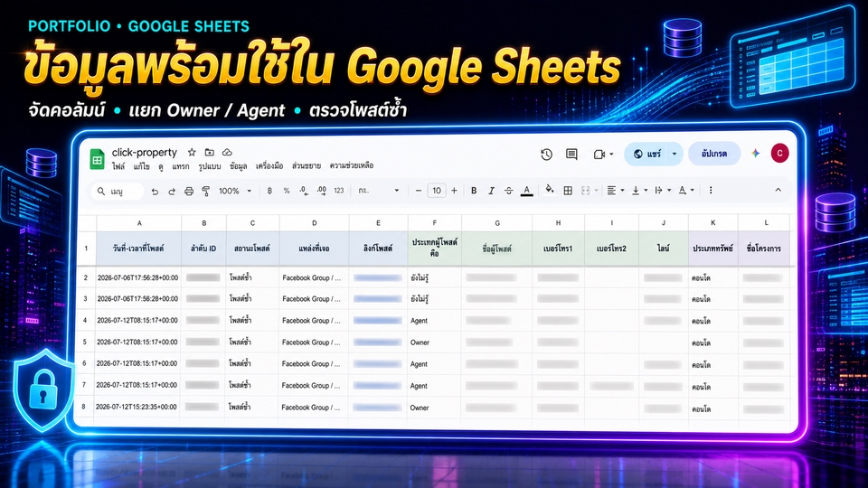868x488 pixels.
Task: Apply italic formatting
Action: click(491, 191)
